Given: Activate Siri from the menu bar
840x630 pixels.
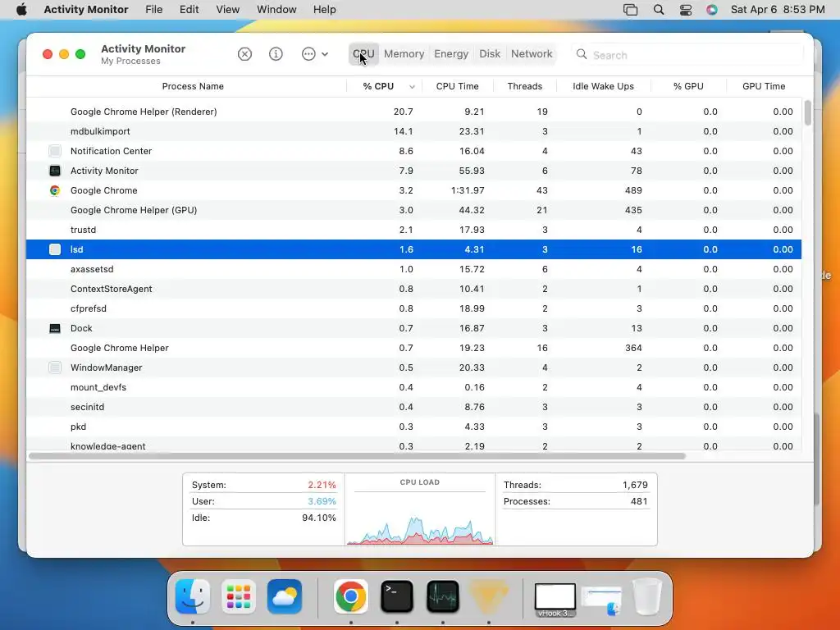Looking at the screenshot, I should pos(711,10).
